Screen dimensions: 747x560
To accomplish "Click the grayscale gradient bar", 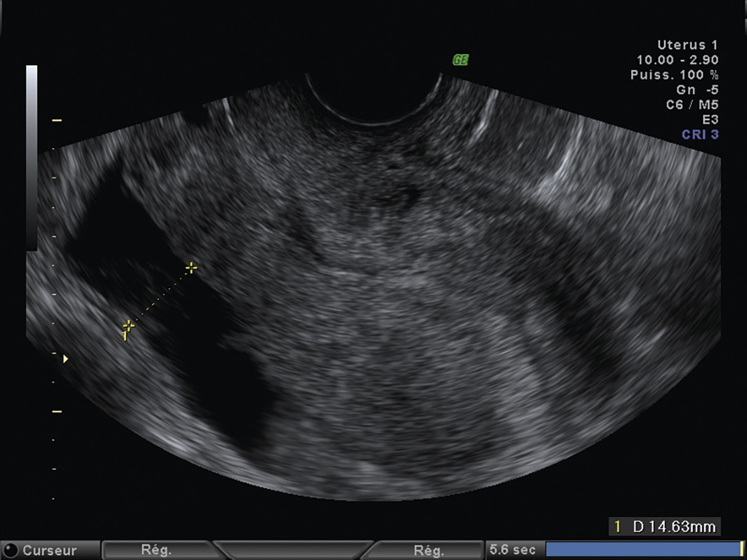I will (32, 158).
